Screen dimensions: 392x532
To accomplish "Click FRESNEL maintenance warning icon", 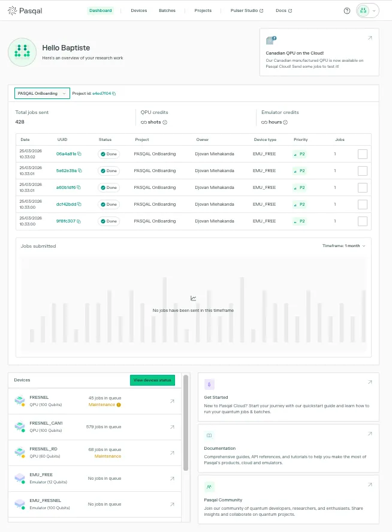I will click(x=119, y=405).
